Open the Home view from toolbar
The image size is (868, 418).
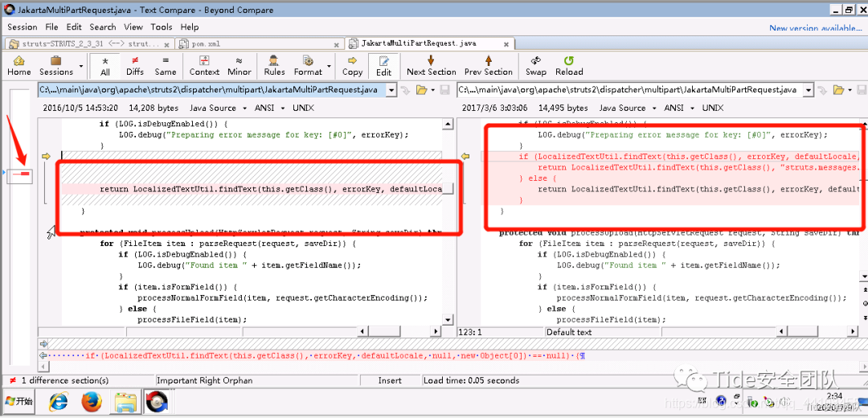click(18, 65)
